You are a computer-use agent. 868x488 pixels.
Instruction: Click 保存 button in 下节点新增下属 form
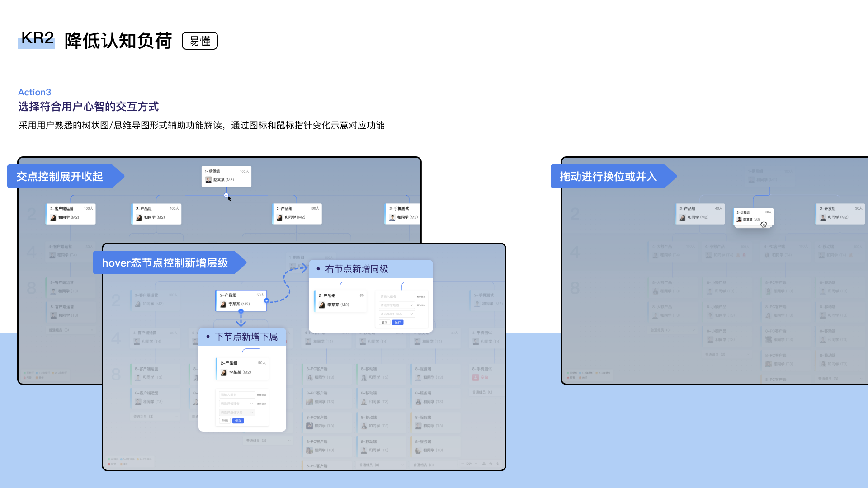(238, 421)
